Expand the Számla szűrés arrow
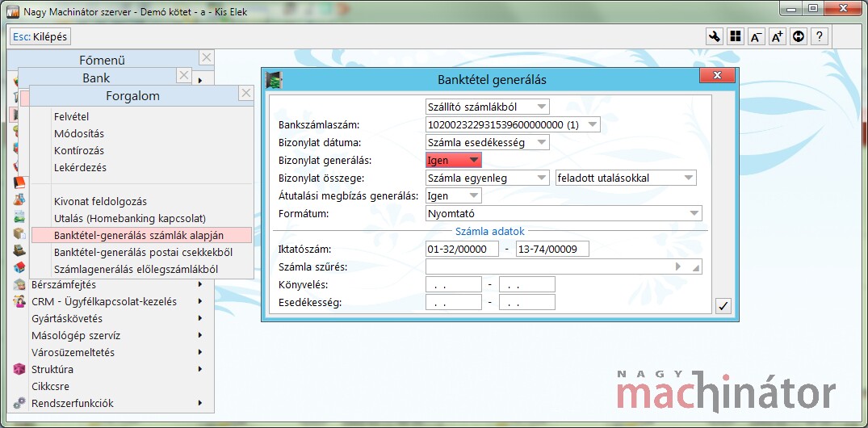Image resolution: width=868 pixels, height=428 pixels. pos(678,266)
